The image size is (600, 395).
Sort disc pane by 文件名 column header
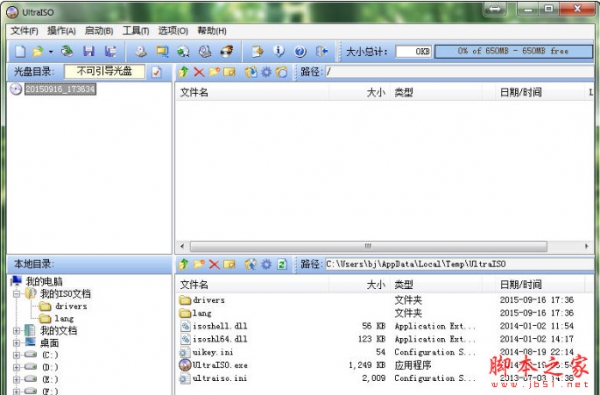point(252,92)
